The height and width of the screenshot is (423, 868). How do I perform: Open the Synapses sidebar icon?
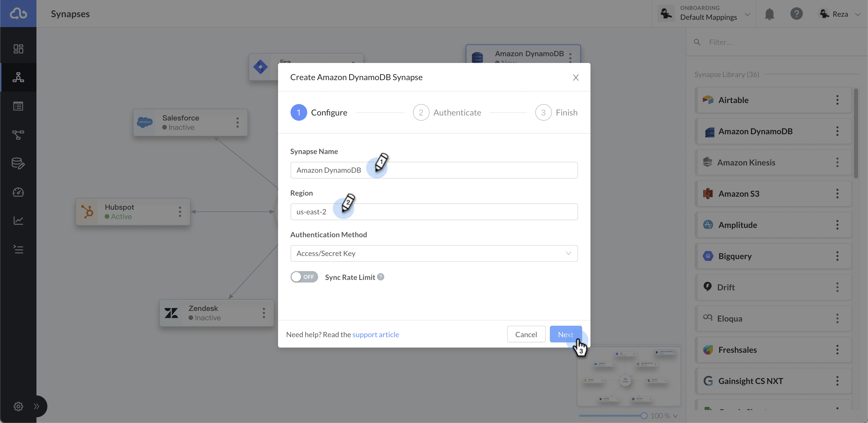[18, 78]
